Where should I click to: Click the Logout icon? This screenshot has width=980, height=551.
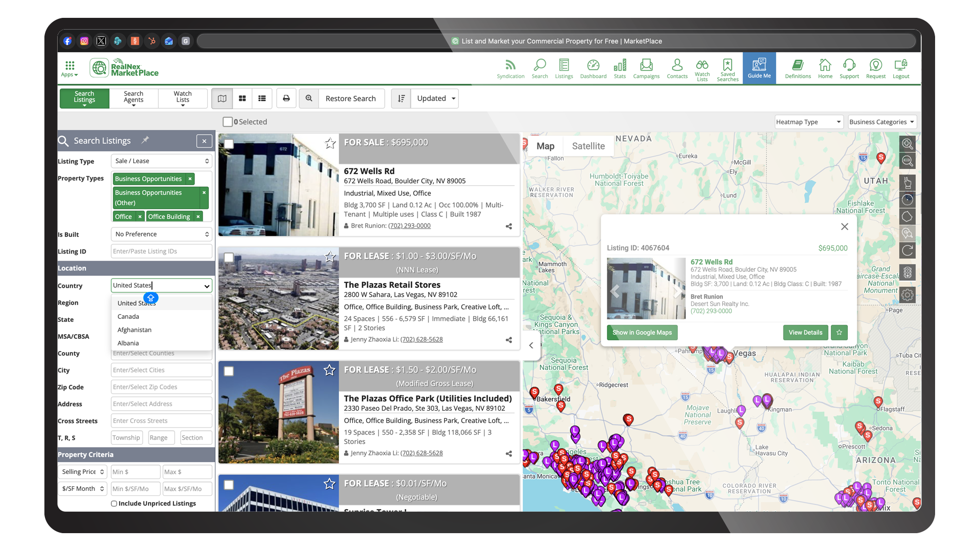(x=901, y=69)
